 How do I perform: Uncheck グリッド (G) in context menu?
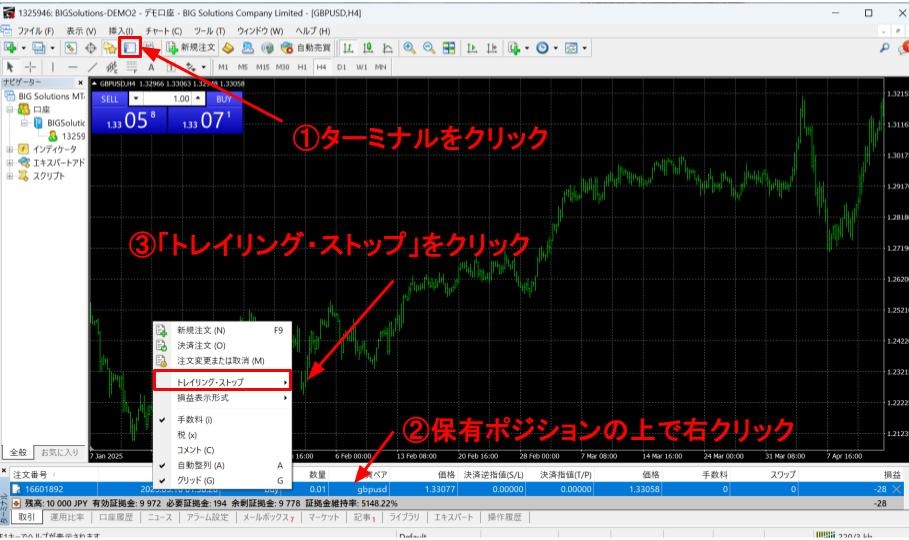pos(223,480)
